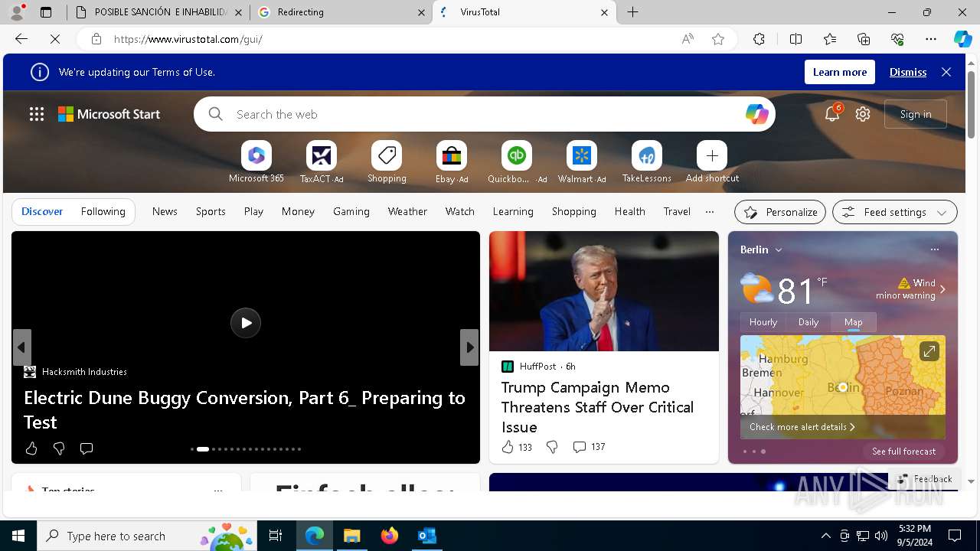This screenshot has width=980, height=551.
Task: Select the Map weather tab
Action: (x=854, y=322)
